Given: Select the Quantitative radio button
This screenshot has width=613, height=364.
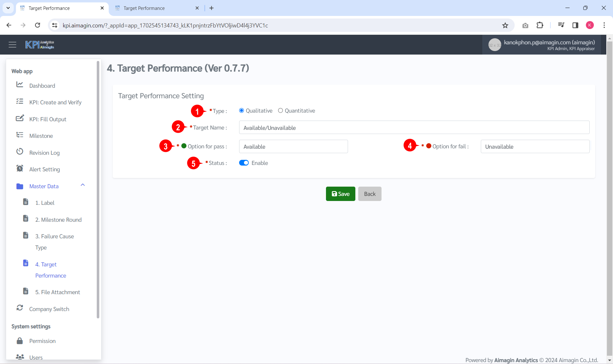Looking at the screenshot, I should 281,110.
